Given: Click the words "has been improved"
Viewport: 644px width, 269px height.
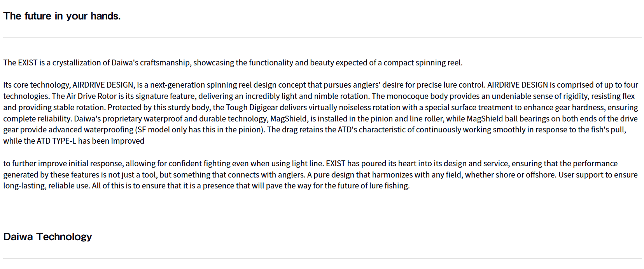Looking at the screenshot, I should (x=111, y=141).
